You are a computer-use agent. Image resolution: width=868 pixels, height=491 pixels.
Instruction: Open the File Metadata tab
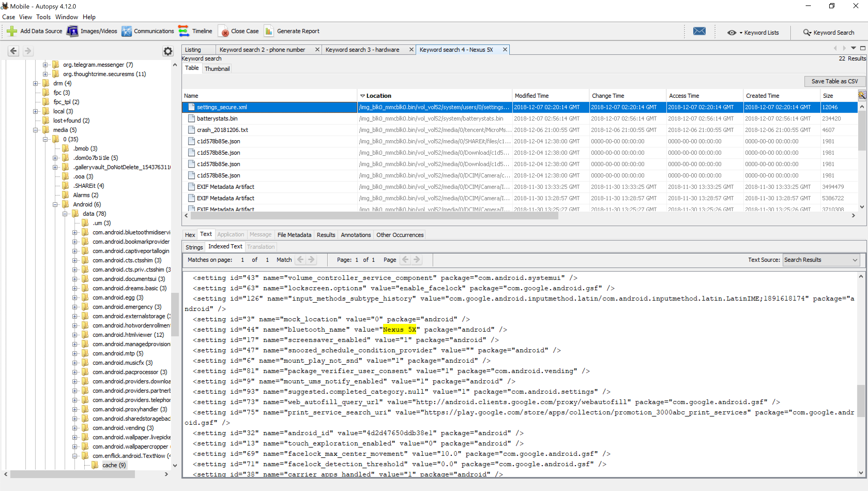pyautogui.click(x=294, y=235)
